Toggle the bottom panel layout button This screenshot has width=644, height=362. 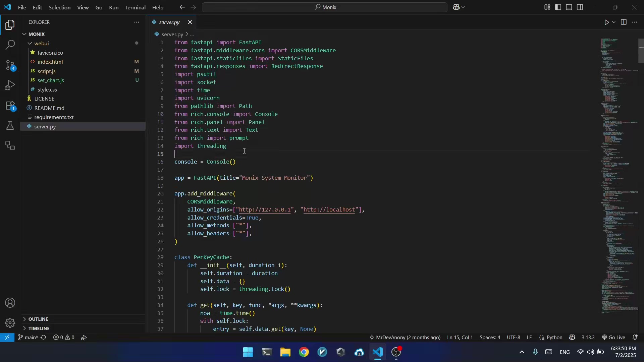pos(569,7)
